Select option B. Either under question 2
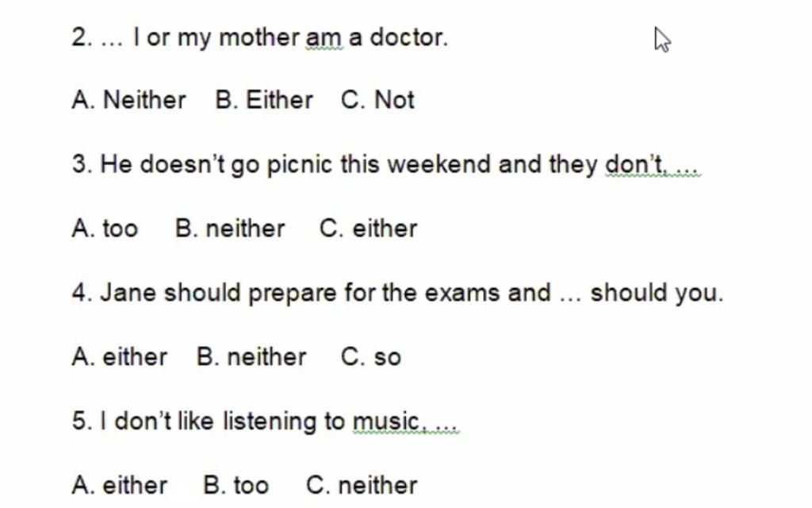 click(264, 100)
